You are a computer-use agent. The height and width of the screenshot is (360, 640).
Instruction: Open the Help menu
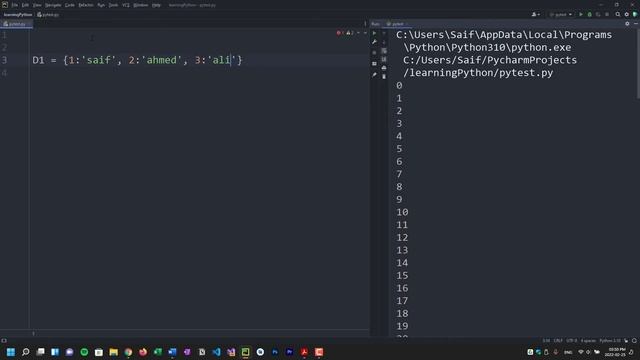(156, 5)
